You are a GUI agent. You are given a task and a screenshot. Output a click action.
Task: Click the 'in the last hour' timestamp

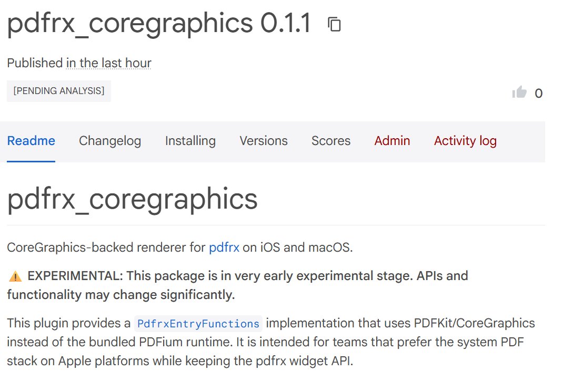point(109,63)
